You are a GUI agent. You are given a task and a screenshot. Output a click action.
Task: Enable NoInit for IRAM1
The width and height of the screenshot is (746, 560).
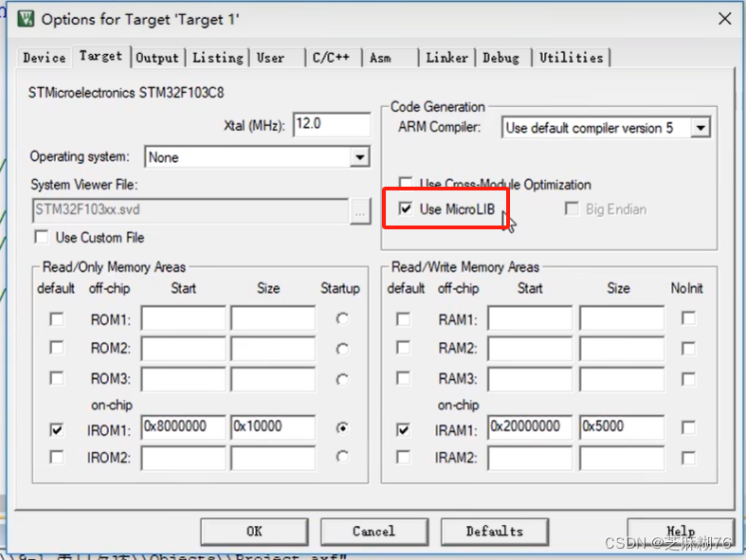click(x=688, y=427)
